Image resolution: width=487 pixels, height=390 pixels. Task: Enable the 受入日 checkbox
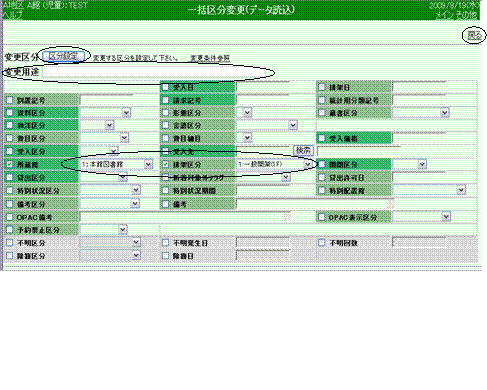tap(166, 87)
